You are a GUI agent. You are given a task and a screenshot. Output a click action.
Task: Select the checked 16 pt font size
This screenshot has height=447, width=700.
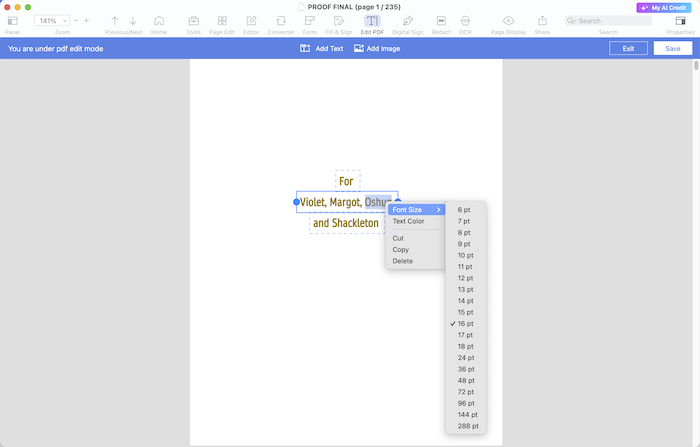(465, 324)
